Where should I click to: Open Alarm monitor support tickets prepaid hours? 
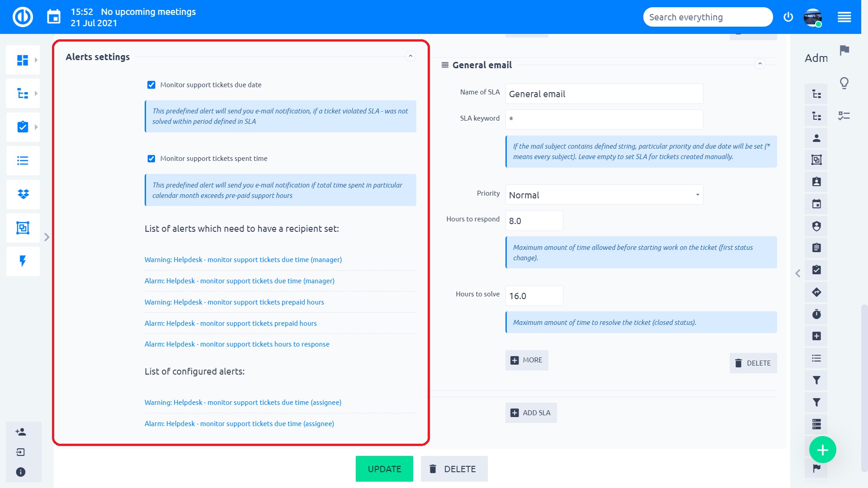231,324
